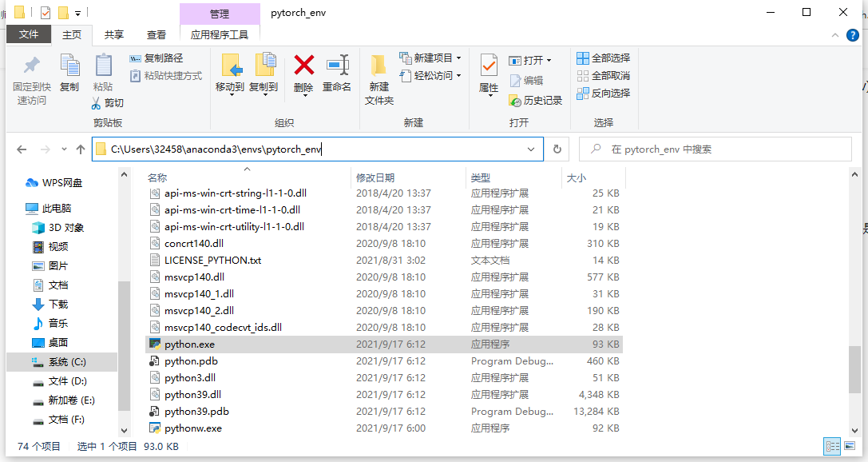868x462 pixels.
Task: Click the Help question mark icon
Action: 853,35
